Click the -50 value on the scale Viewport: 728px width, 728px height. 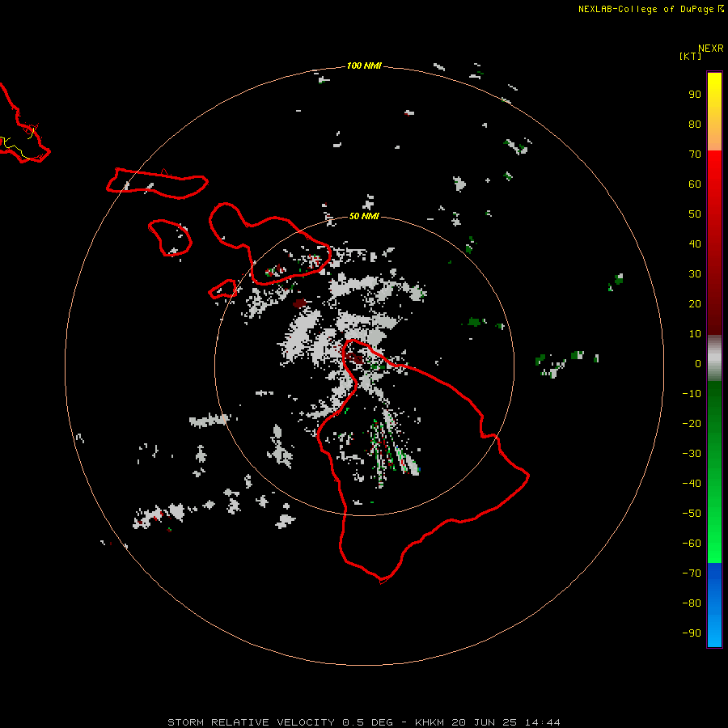coord(692,514)
